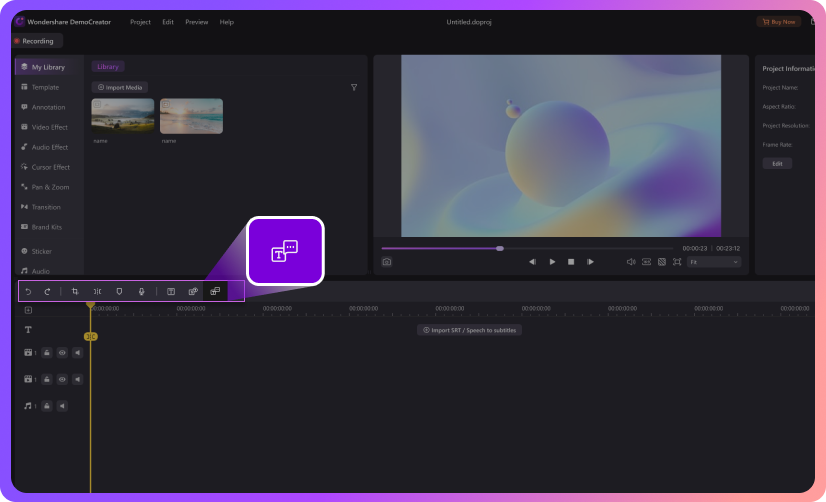Click the Untitled.doproj title text
The width and height of the screenshot is (826, 502).
[469, 22]
